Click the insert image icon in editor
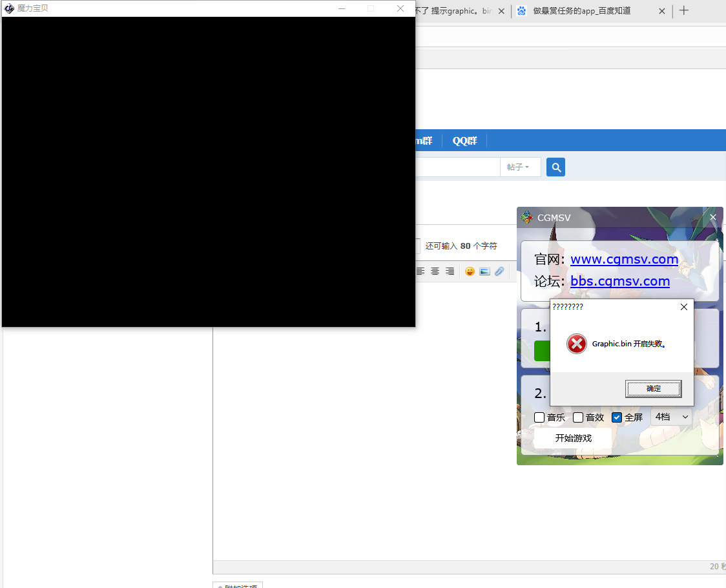The image size is (726, 588). [x=484, y=271]
